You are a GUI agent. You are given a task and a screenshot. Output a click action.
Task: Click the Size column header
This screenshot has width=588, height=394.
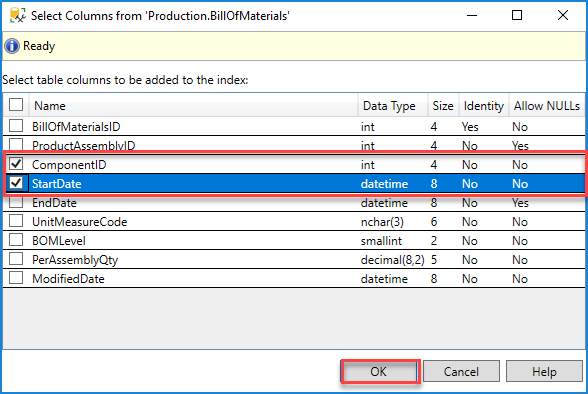(443, 106)
